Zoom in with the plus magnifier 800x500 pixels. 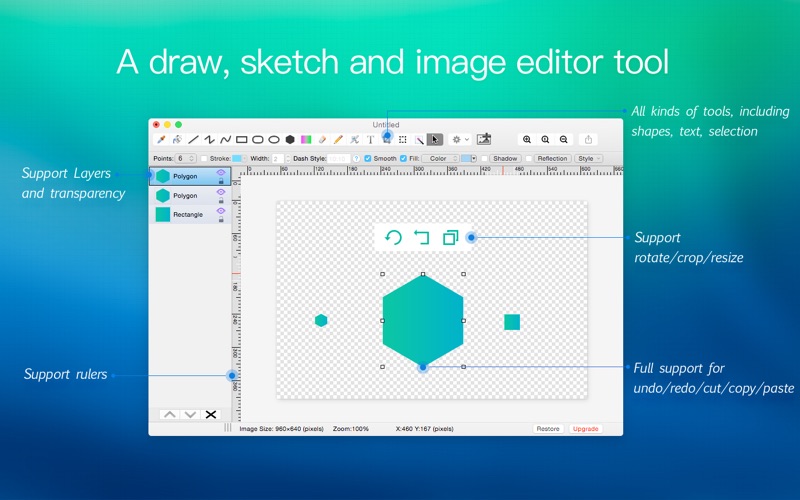click(527, 139)
